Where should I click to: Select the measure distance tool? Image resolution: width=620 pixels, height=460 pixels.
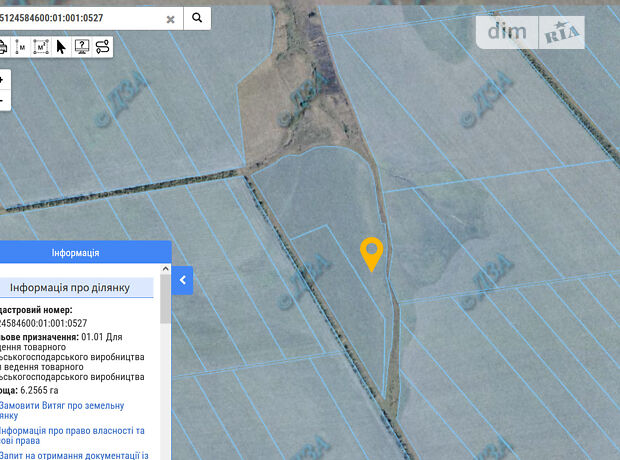tap(20, 46)
